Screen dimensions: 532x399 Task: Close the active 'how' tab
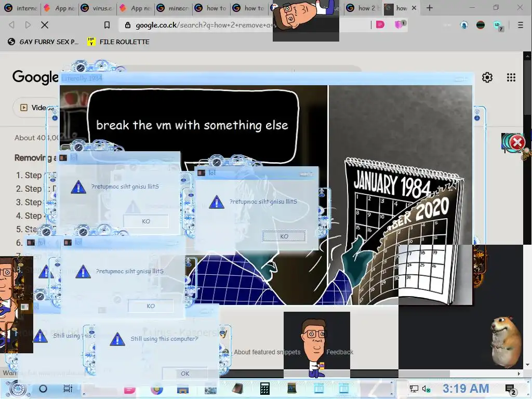tap(414, 8)
